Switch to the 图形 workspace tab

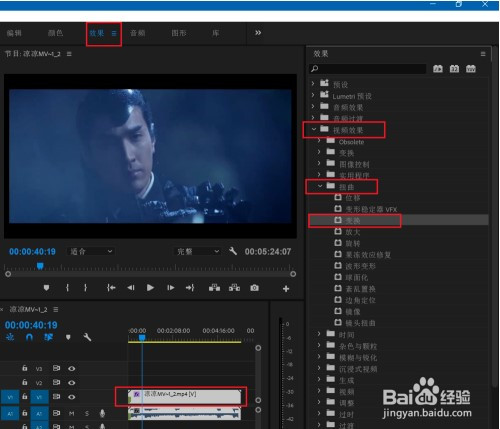click(x=179, y=33)
